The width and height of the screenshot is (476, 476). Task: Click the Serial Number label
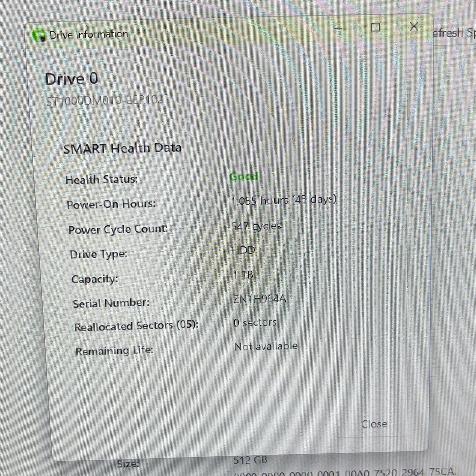click(x=111, y=303)
